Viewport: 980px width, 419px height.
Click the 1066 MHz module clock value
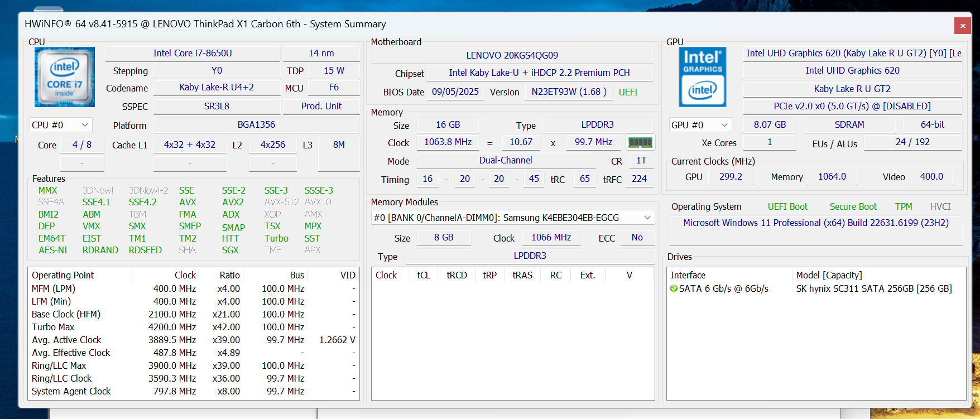[551, 238]
